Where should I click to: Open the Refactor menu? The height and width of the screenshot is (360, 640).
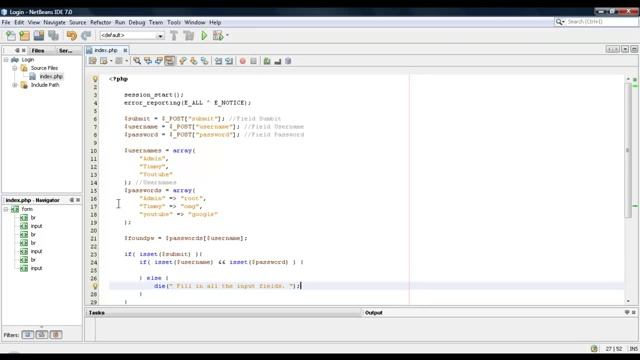pyautogui.click(x=100, y=22)
